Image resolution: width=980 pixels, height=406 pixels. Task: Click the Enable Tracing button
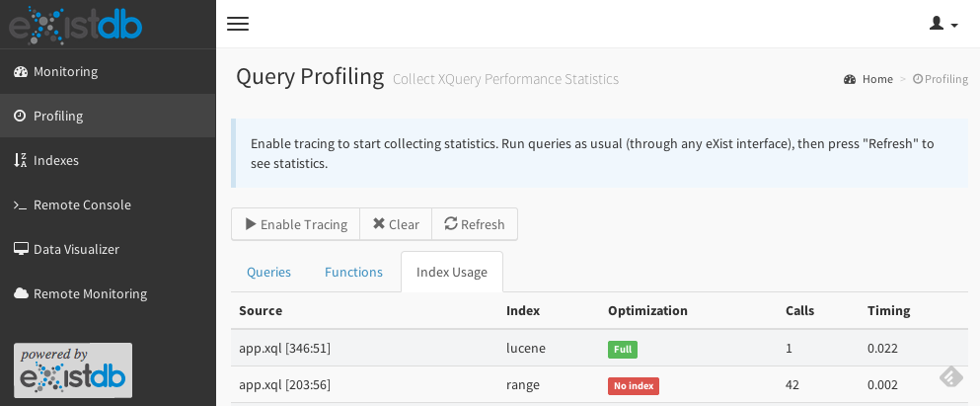296,224
